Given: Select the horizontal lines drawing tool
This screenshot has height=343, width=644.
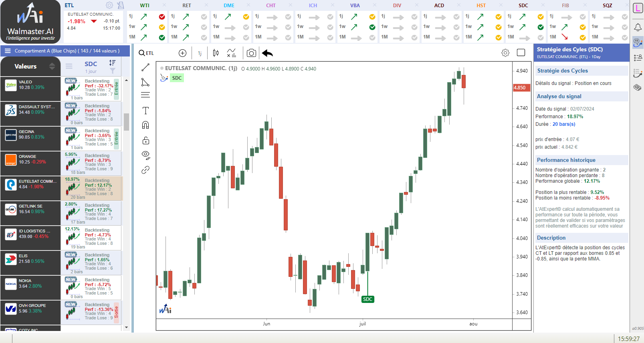Looking at the screenshot, I should (145, 95).
